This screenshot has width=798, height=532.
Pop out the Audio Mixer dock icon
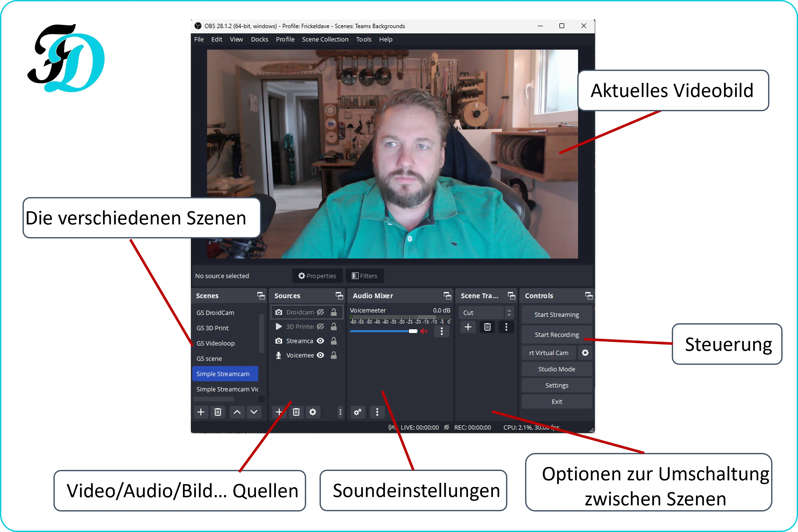click(448, 296)
